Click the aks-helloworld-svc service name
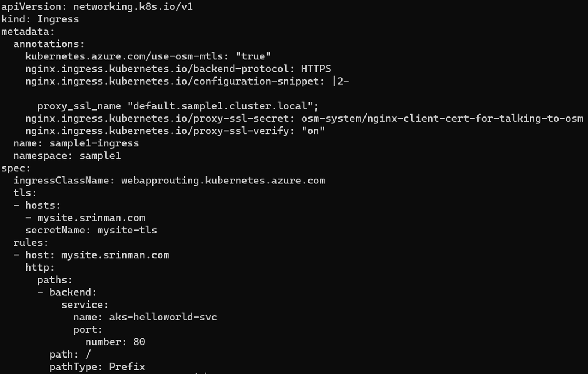588x374 pixels. tap(163, 317)
